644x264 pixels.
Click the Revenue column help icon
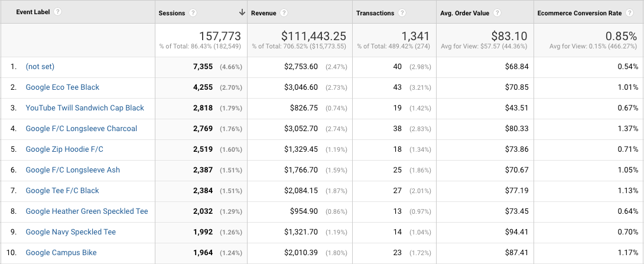(x=284, y=13)
